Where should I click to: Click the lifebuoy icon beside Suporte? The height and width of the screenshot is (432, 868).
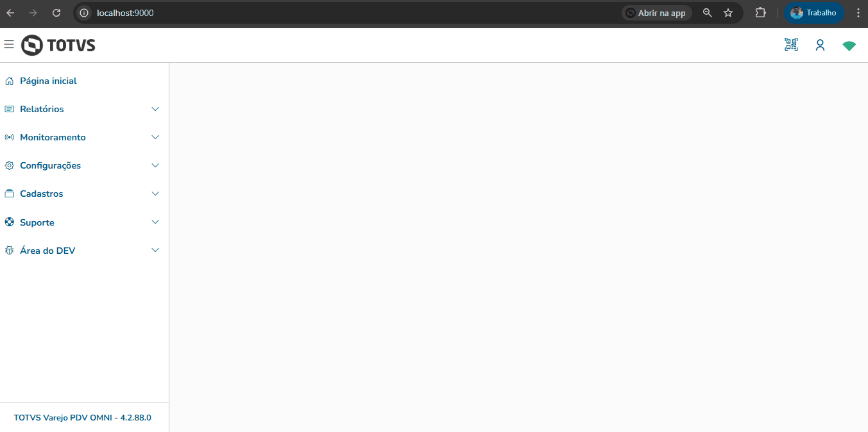(9, 222)
